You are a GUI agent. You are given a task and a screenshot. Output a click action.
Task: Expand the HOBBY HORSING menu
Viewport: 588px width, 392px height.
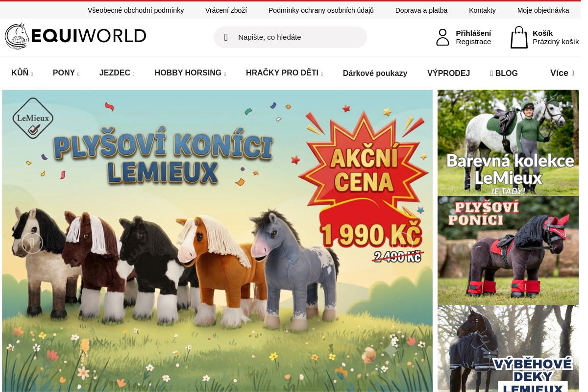pyautogui.click(x=190, y=73)
